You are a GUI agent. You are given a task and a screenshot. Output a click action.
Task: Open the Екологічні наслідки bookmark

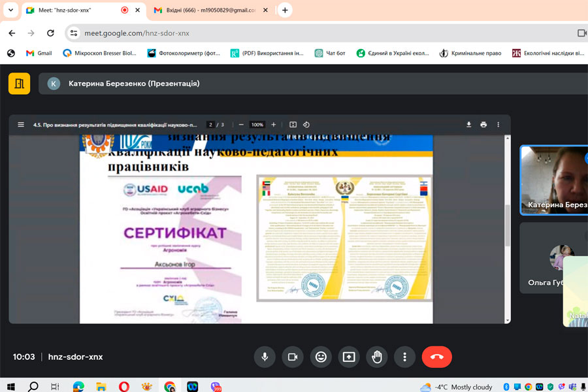[x=548, y=54]
